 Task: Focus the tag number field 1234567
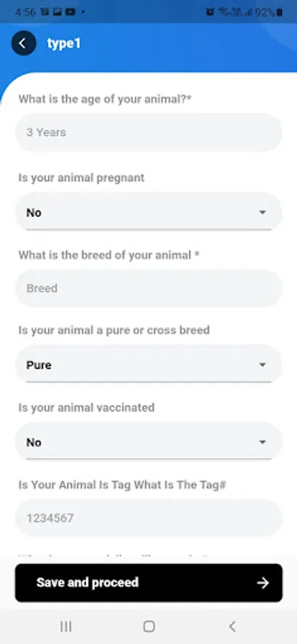tap(149, 518)
